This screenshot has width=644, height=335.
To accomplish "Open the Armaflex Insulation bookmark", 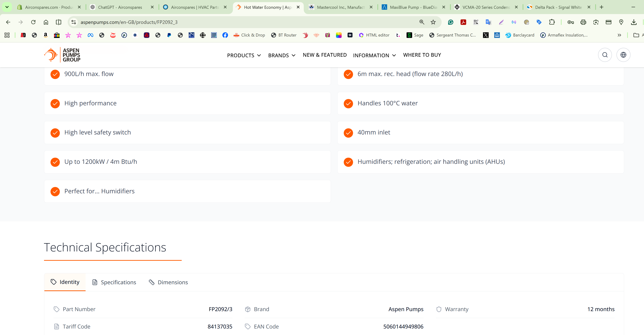I will [564, 35].
